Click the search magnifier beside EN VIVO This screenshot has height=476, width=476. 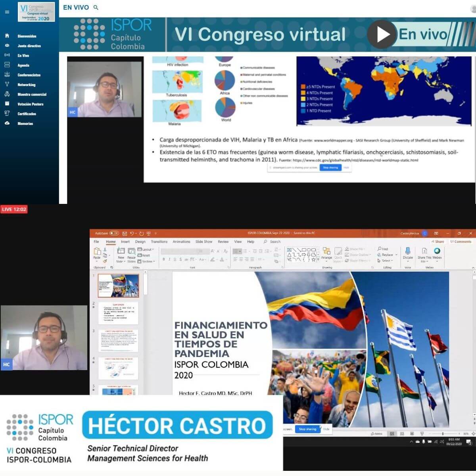click(96, 8)
